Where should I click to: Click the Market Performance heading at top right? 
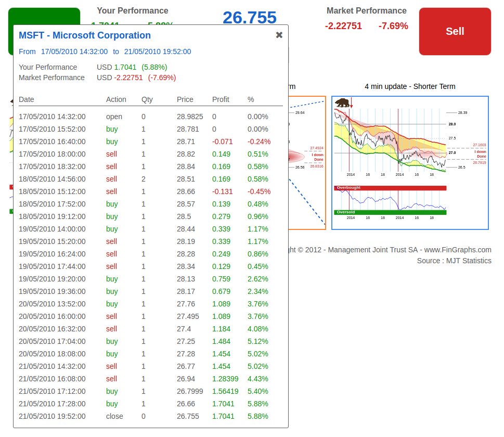coord(367,10)
